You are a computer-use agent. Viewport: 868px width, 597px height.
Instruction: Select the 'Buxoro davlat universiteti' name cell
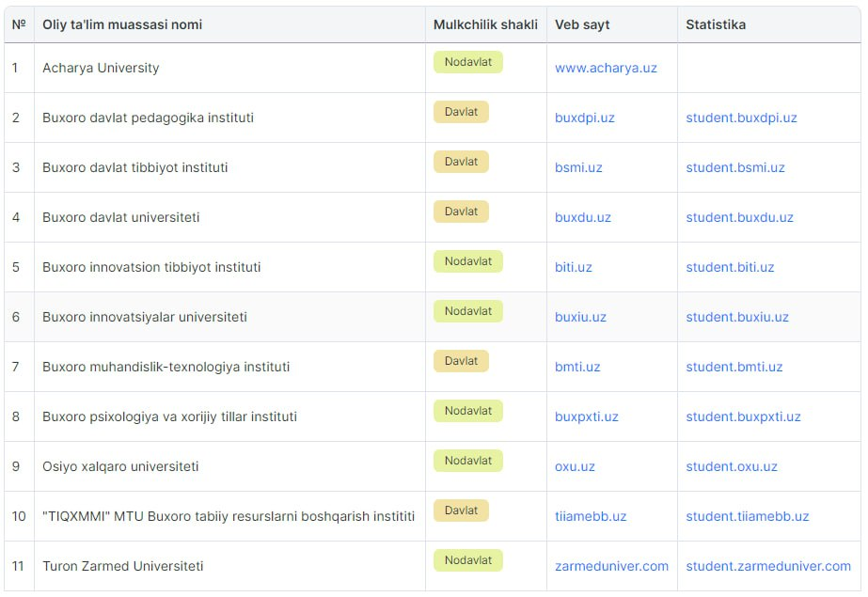[x=229, y=217]
